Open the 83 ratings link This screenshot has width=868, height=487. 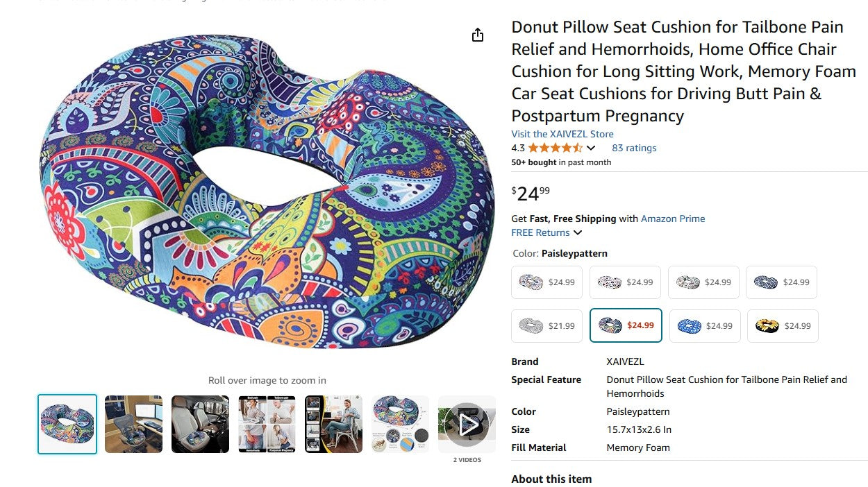634,148
